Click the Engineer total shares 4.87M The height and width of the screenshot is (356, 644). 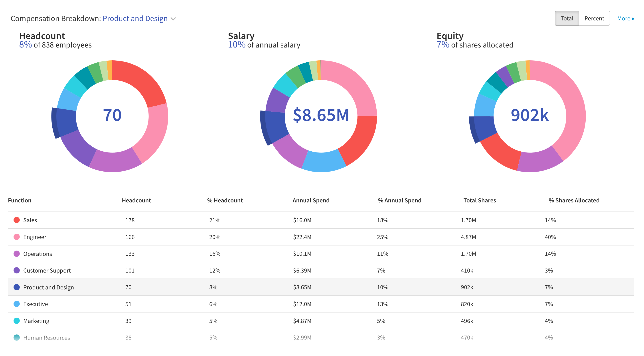coord(468,237)
